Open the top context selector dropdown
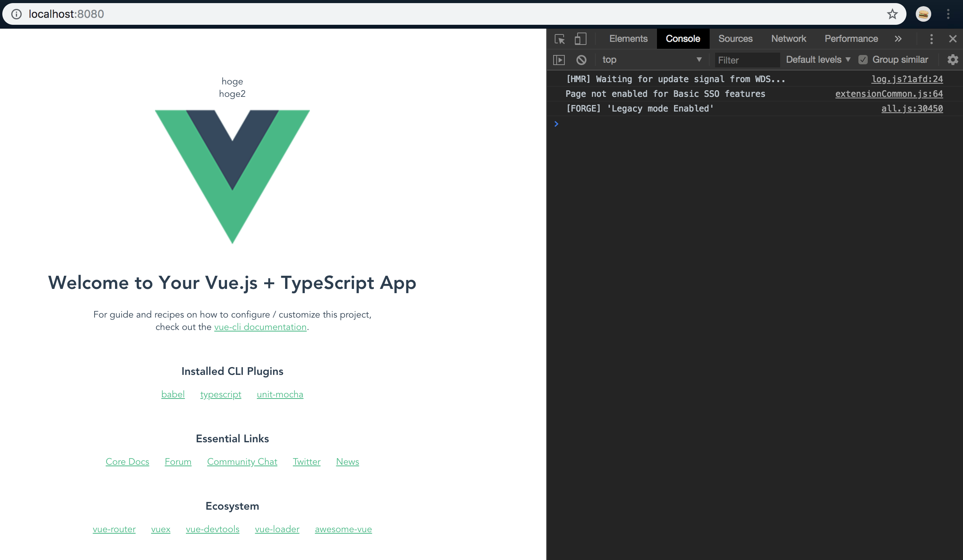The height and width of the screenshot is (560, 963). [x=652, y=60]
